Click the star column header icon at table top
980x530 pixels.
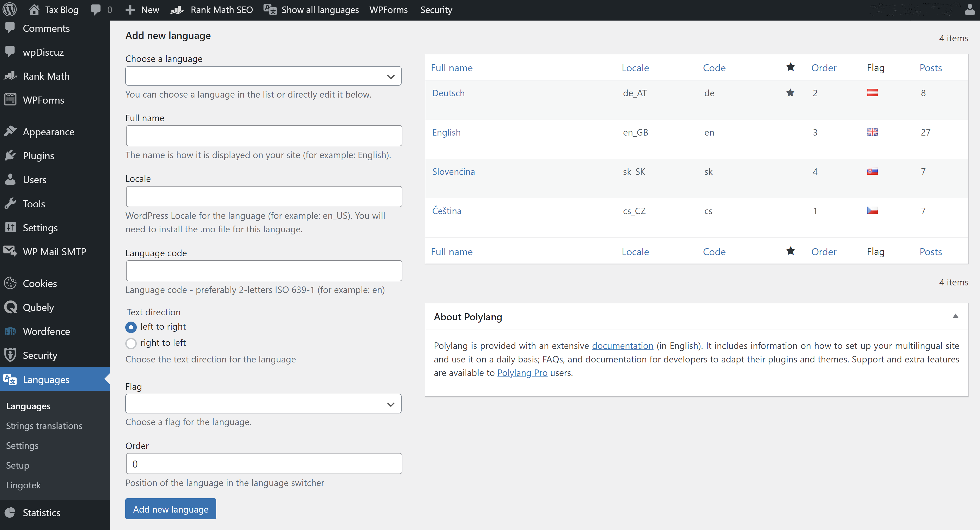790,67
